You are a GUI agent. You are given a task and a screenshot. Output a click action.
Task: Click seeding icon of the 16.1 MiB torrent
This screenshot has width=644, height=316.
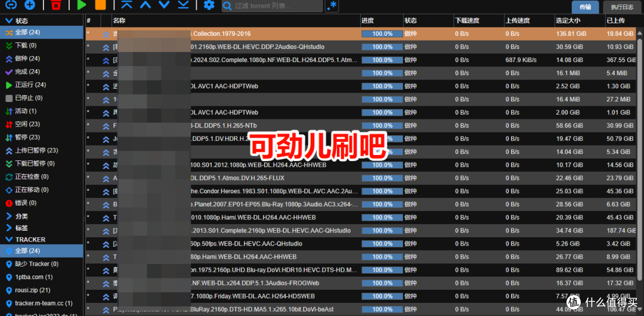point(106,73)
